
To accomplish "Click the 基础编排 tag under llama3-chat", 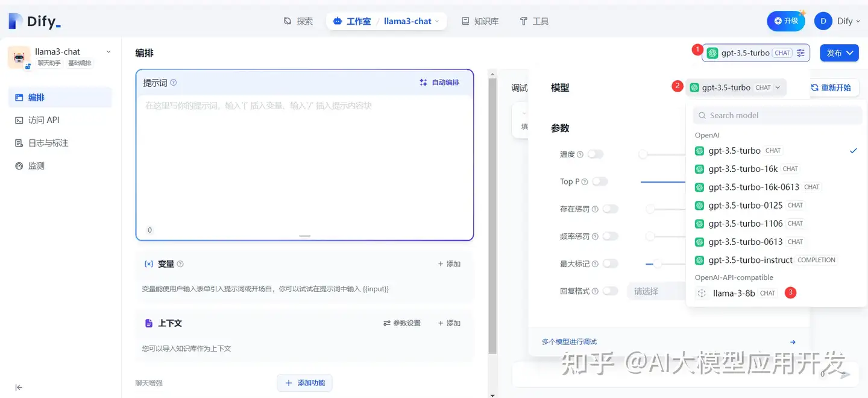I will pyautogui.click(x=80, y=63).
